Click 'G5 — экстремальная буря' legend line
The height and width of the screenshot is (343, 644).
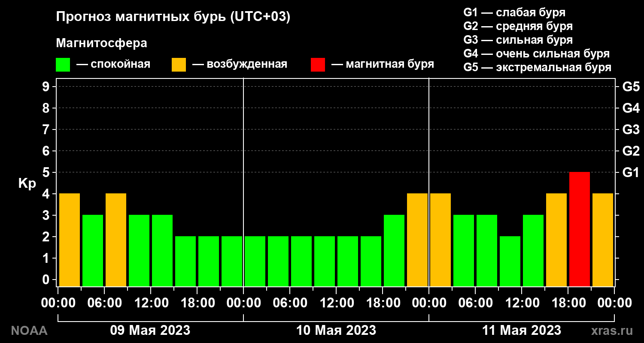pyautogui.click(x=537, y=68)
